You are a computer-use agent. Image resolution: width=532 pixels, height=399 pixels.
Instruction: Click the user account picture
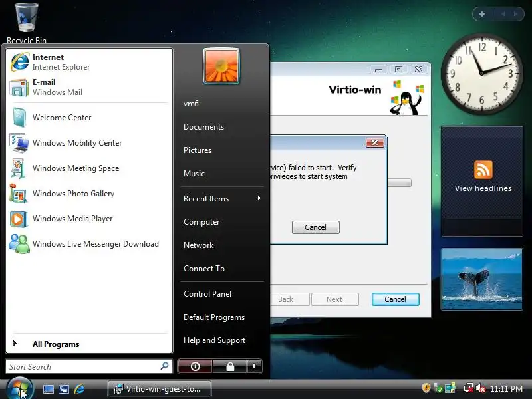[x=221, y=66]
